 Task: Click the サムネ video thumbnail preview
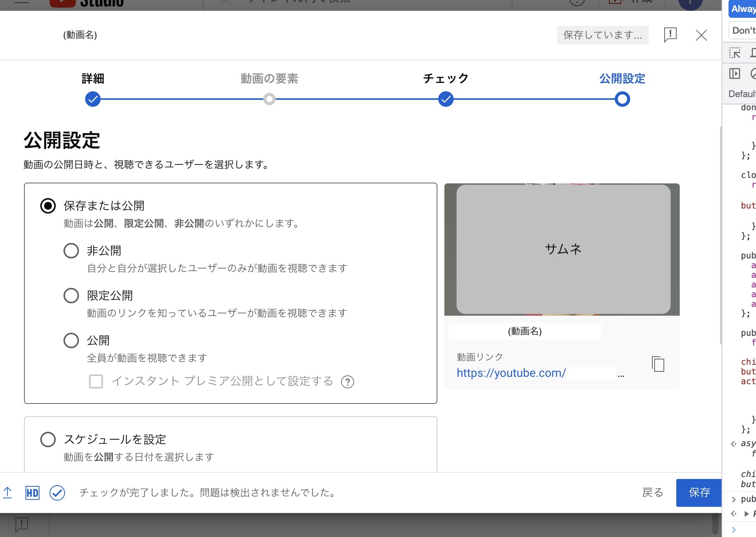click(562, 250)
